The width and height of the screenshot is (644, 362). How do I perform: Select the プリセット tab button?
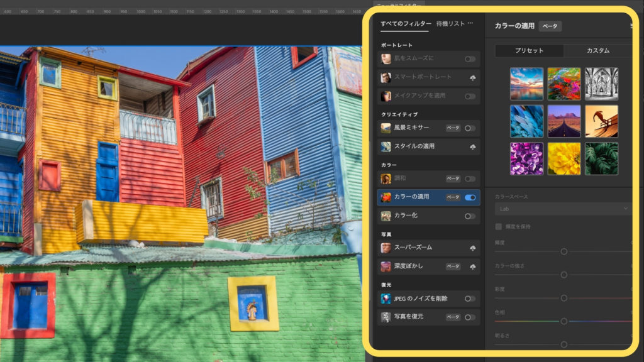(x=530, y=51)
